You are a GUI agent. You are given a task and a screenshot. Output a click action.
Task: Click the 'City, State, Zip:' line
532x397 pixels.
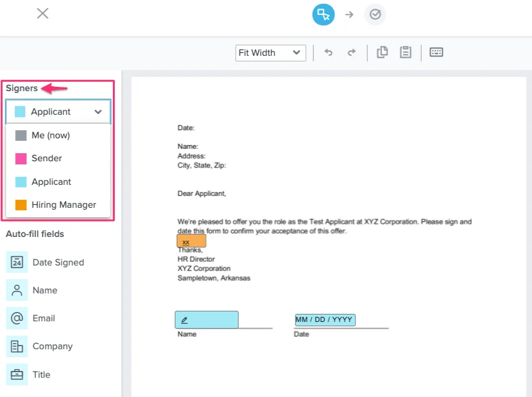pyautogui.click(x=202, y=166)
